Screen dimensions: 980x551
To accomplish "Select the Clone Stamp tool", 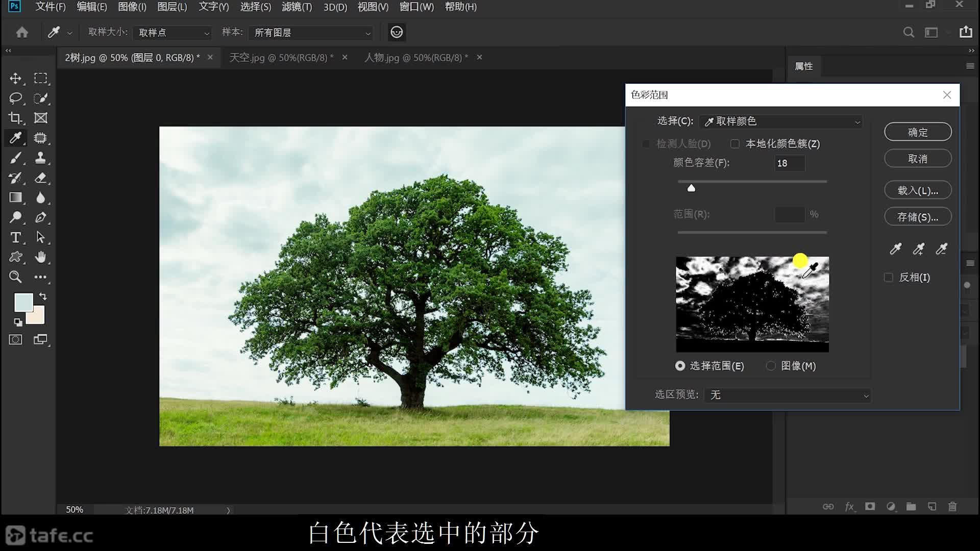I will point(40,158).
